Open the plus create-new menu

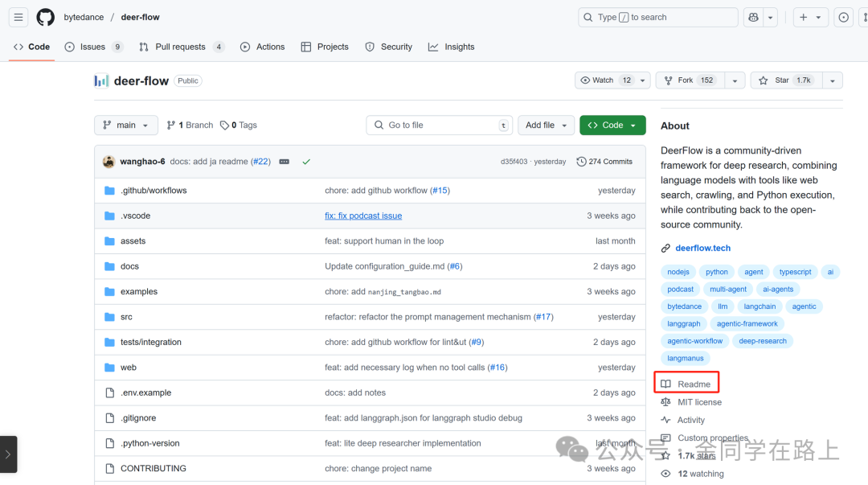(x=810, y=17)
